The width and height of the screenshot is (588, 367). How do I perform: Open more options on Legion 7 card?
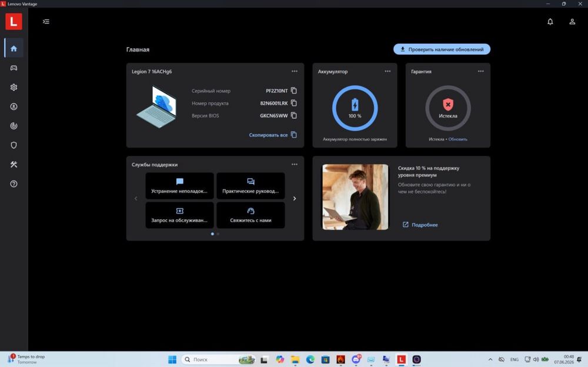(x=295, y=71)
